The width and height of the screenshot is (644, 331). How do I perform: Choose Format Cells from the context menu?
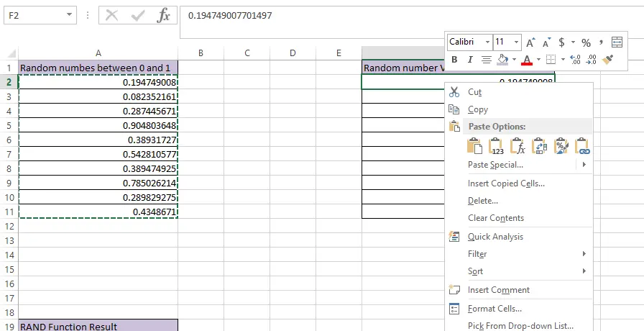[x=494, y=309]
